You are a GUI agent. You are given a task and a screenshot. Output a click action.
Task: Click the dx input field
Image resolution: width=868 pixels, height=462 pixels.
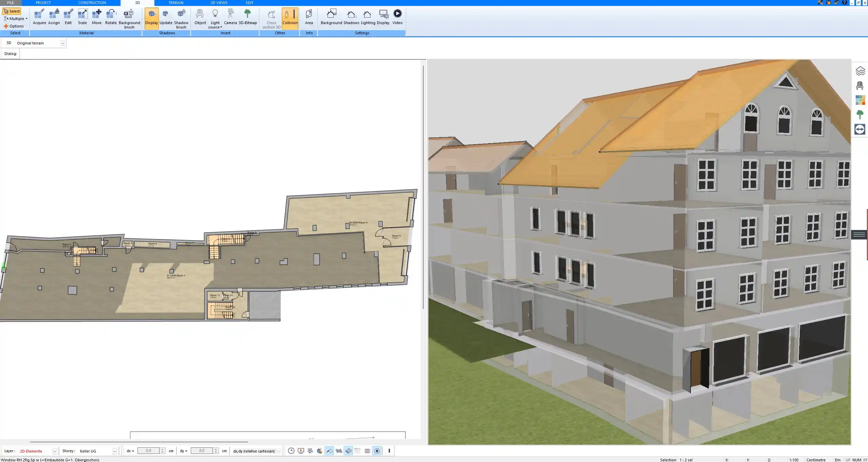[149, 451]
